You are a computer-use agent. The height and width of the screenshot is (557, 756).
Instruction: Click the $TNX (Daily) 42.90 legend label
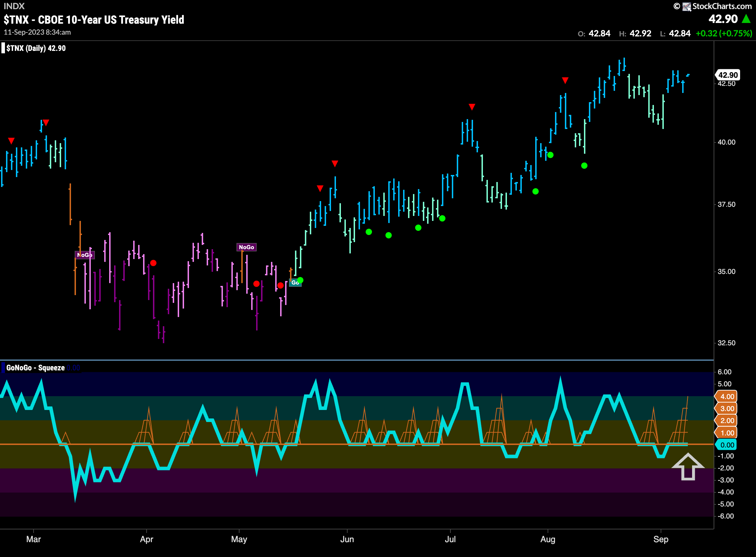point(36,48)
